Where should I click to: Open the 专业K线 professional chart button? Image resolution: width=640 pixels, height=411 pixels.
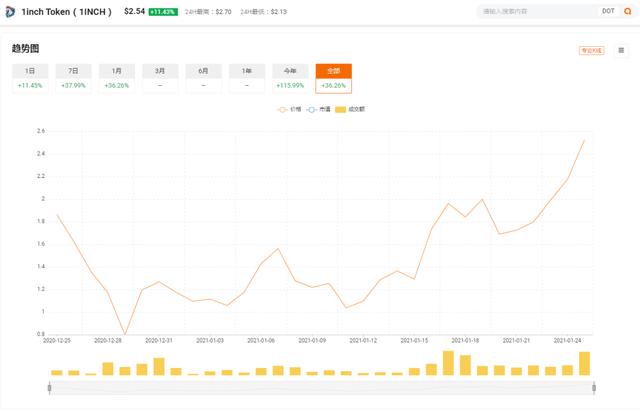point(591,50)
